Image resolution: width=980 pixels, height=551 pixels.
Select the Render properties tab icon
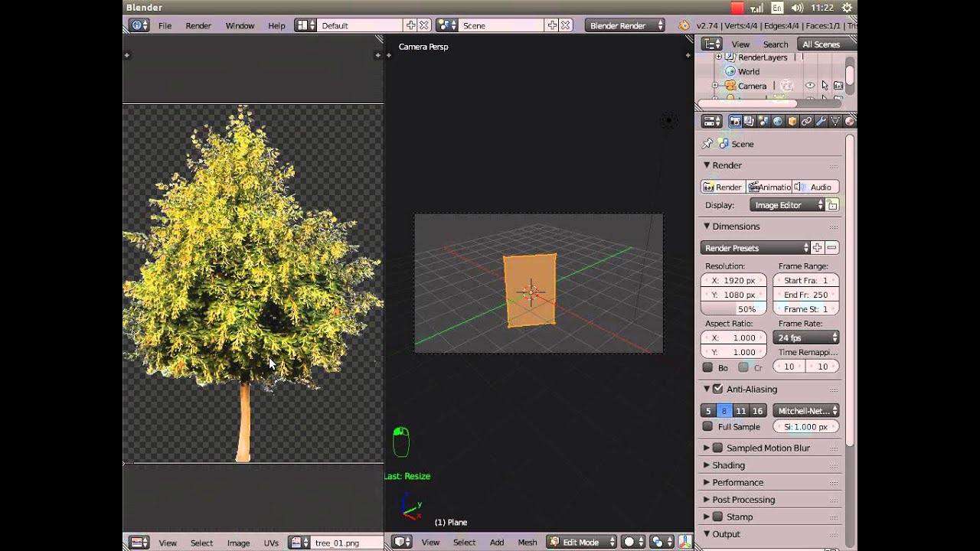pos(735,121)
